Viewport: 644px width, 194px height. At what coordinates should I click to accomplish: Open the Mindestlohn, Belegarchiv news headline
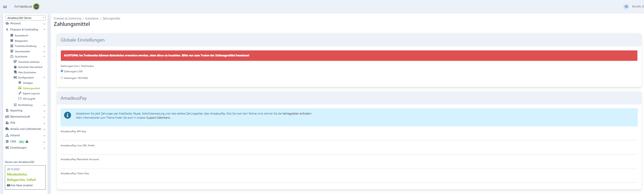tap(21, 177)
